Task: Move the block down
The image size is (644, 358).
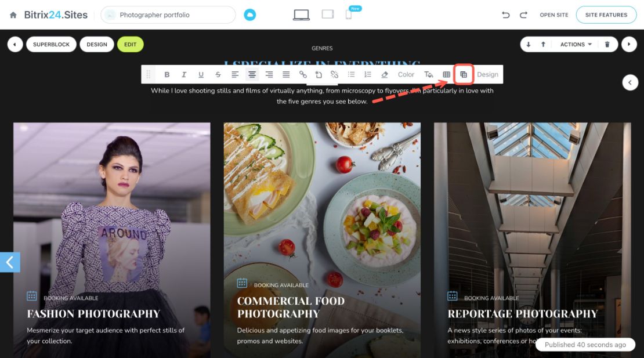Action: pyautogui.click(x=528, y=44)
